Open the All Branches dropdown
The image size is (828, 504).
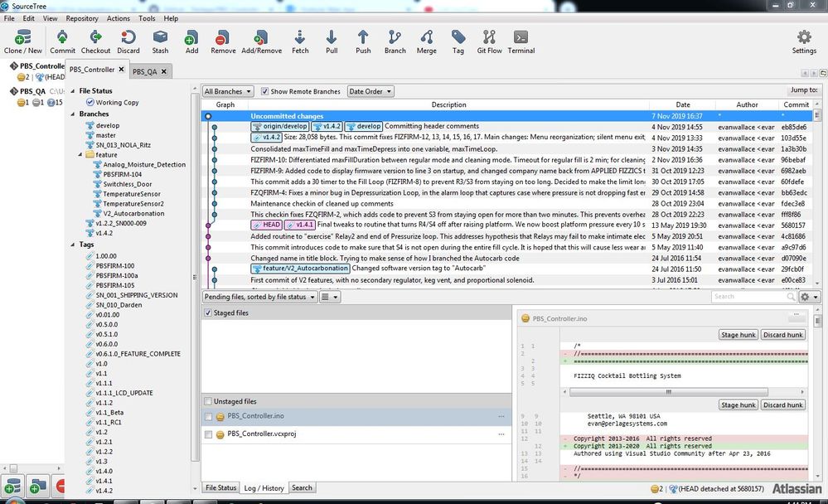(225, 91)
